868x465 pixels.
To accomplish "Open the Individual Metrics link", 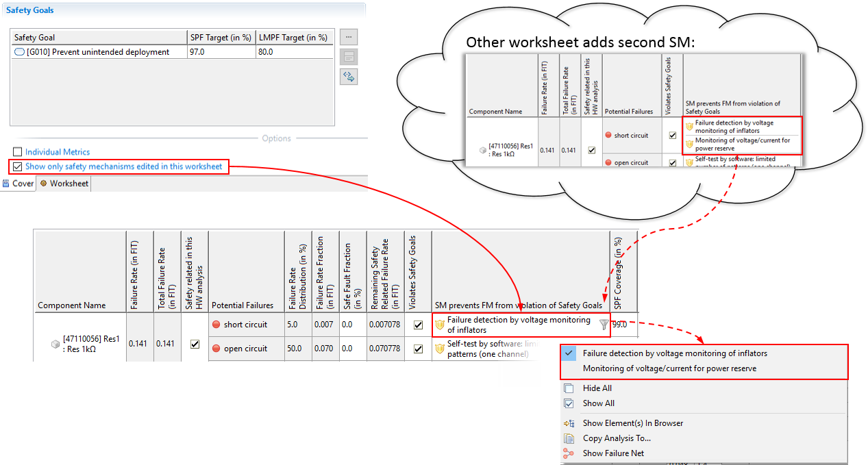I will [x=58, y=152].
